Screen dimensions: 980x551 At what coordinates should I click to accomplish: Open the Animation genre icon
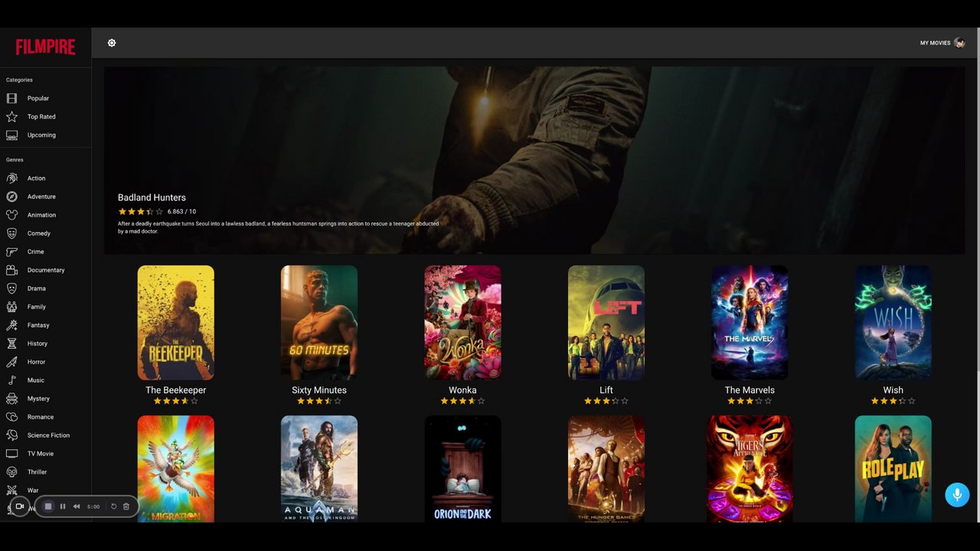click(x=11, y=215)
